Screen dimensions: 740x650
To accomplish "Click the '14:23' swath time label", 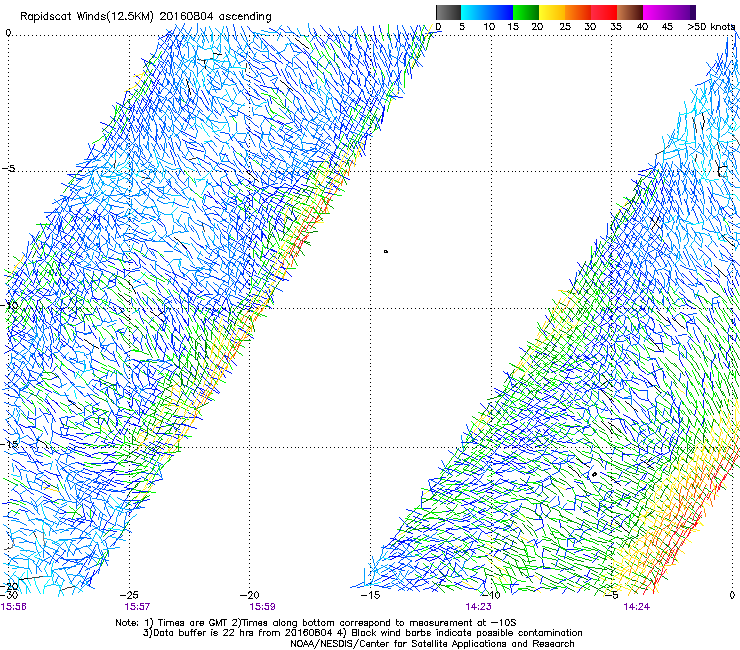I will pyautogui.click(x=478, y=607).
